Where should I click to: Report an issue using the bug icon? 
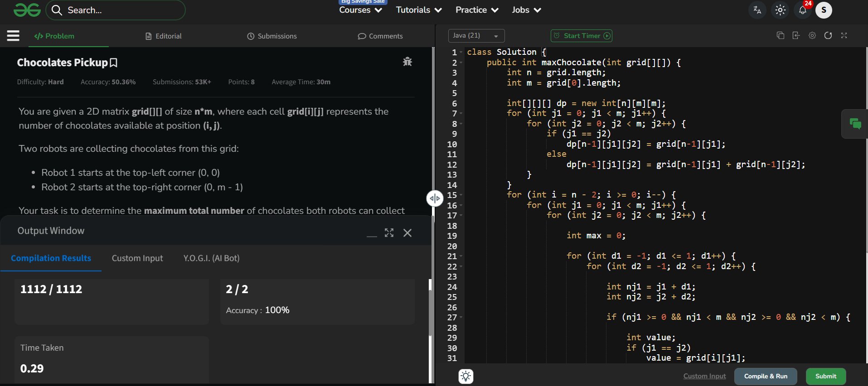tap(407, 62)
